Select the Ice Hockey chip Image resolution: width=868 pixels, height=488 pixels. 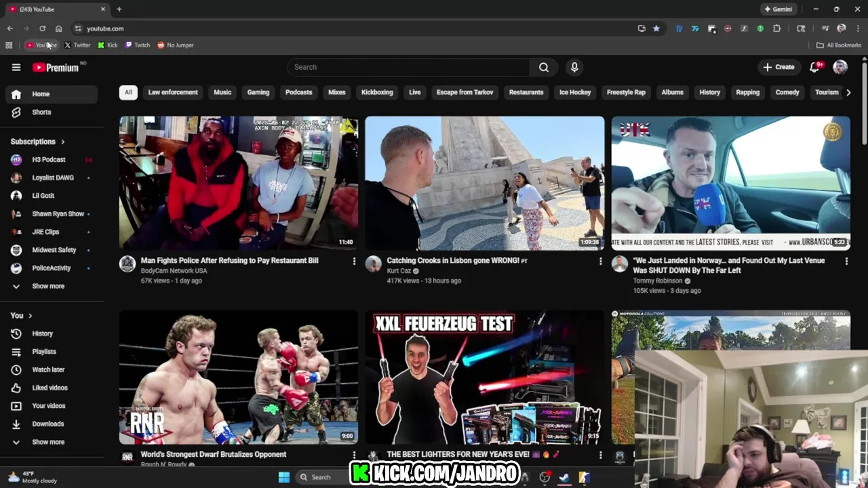tap(575, 92)
